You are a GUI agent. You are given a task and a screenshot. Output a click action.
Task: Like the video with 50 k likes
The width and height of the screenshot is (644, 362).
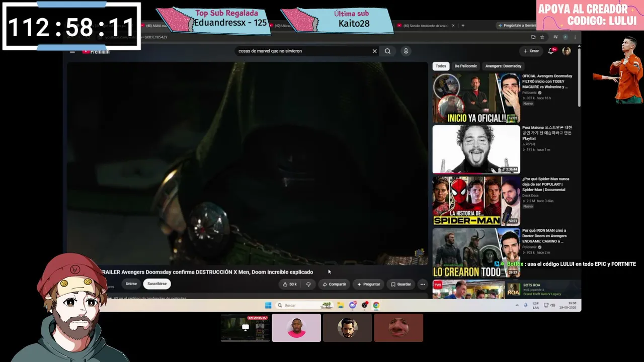(289, 284)
